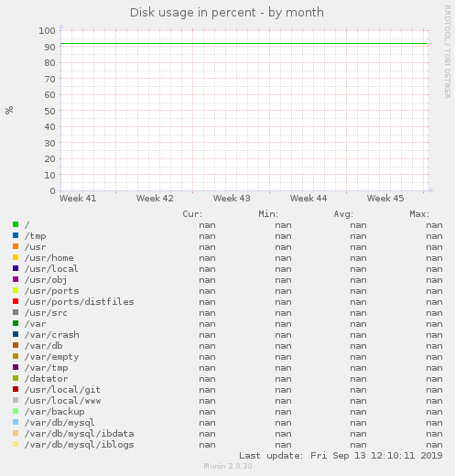
Task: Click the Week 42 axis label
Action: pos(155,199)
